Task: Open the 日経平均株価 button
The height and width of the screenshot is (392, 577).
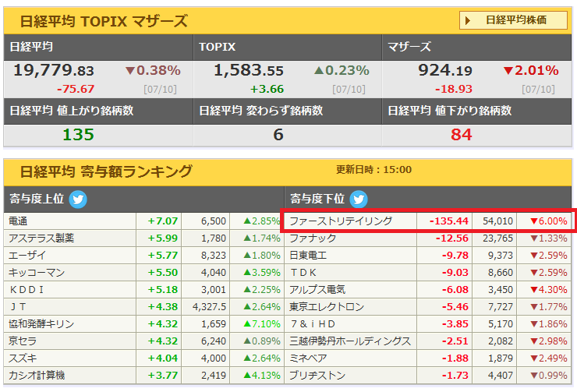Action: click(513, 19)
